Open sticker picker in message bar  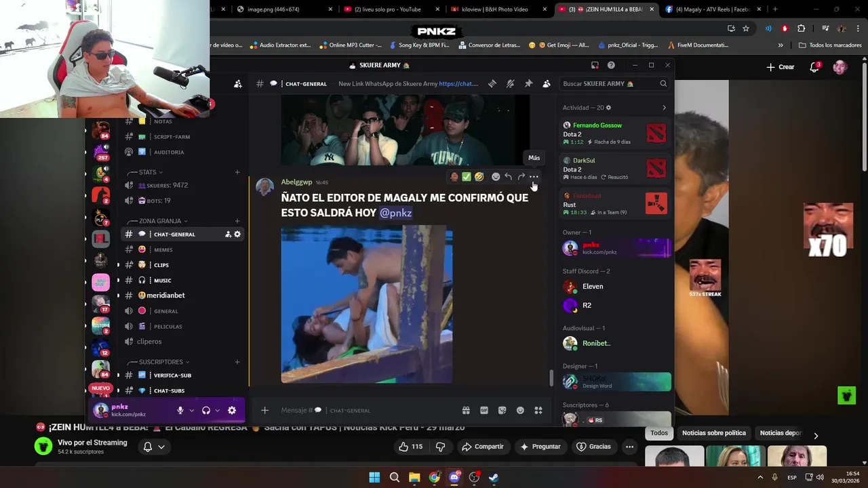(502, 410)
